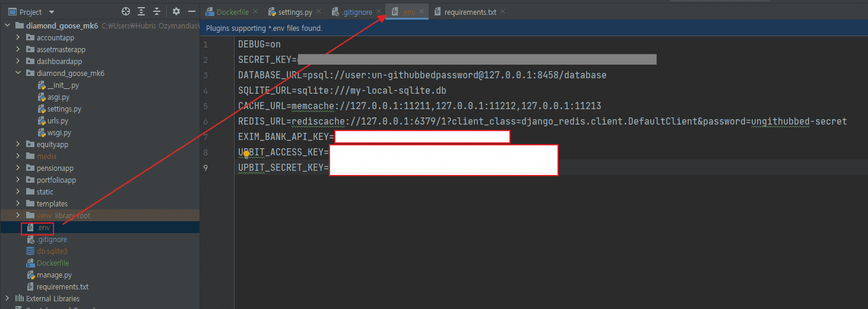Click the database icon beside db.sqlite3

[31, 251]
